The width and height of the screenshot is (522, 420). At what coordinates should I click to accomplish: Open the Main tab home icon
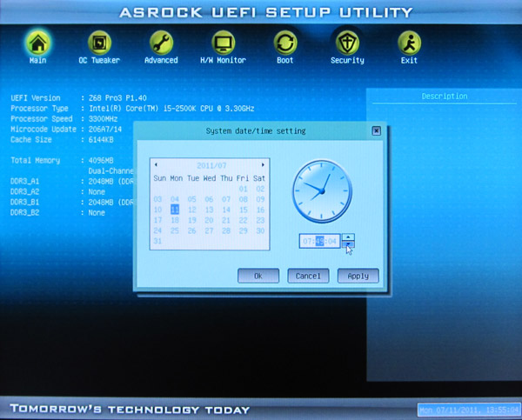coord(37,43)
